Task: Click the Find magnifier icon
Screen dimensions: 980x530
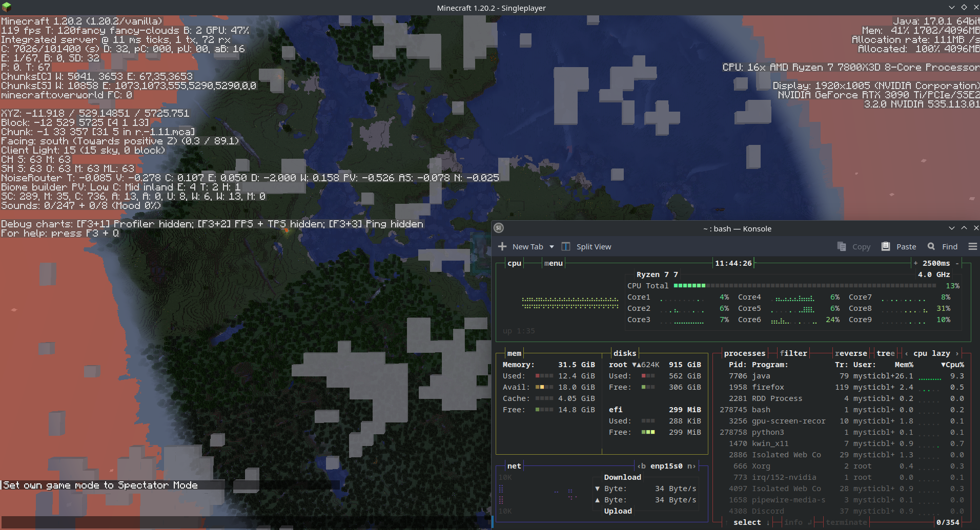Action: pyautogui.click(x=931, y=247)
